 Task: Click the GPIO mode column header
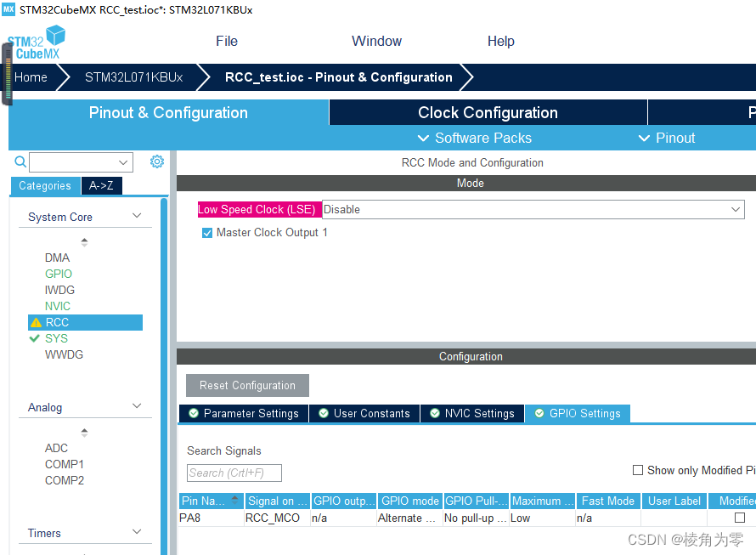409,501
